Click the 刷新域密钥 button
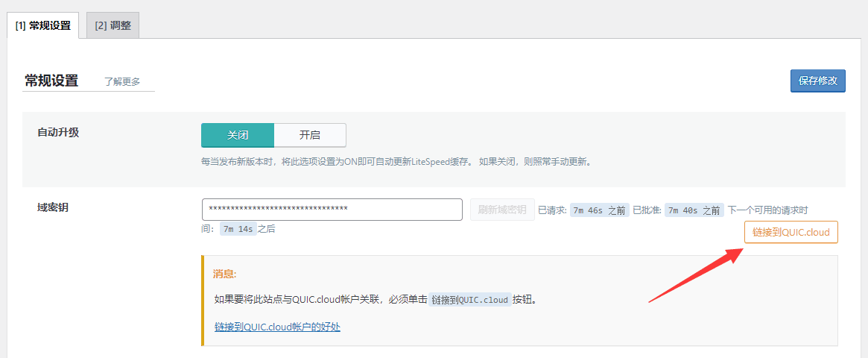The height and width of the screenshot is (358, 868). click(x=501, y=210)
